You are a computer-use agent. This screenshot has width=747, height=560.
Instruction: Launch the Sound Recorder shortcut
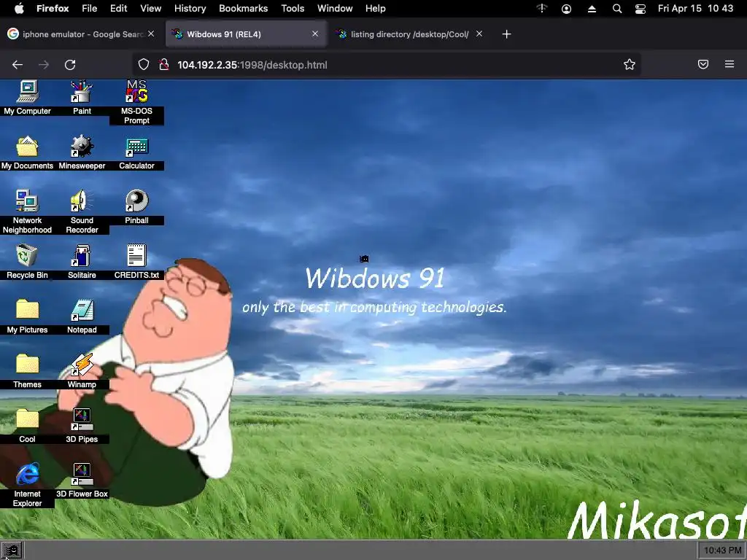pos(82,211)
